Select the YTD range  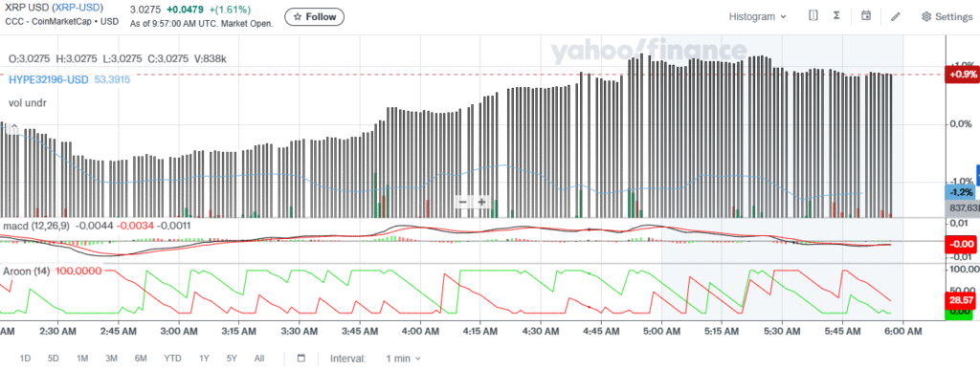[172, 359]
